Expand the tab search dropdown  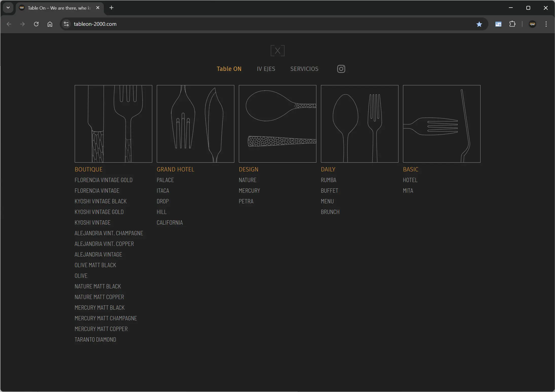8,8
